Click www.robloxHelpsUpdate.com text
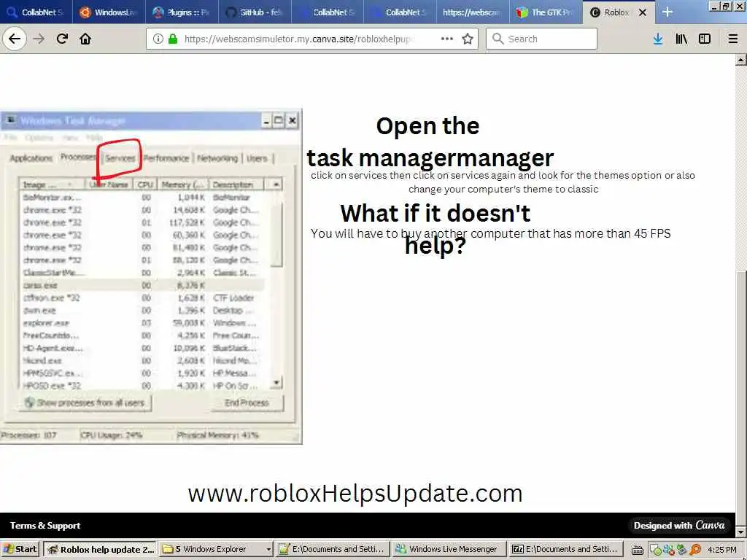Image resolution: width=747 pixels, height=560 pixels. 355,494
